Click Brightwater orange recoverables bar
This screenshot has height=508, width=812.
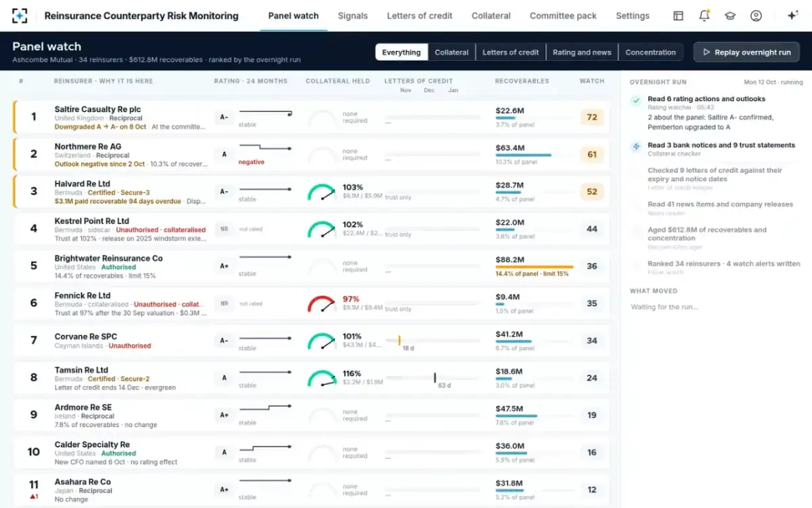point(534,267)
